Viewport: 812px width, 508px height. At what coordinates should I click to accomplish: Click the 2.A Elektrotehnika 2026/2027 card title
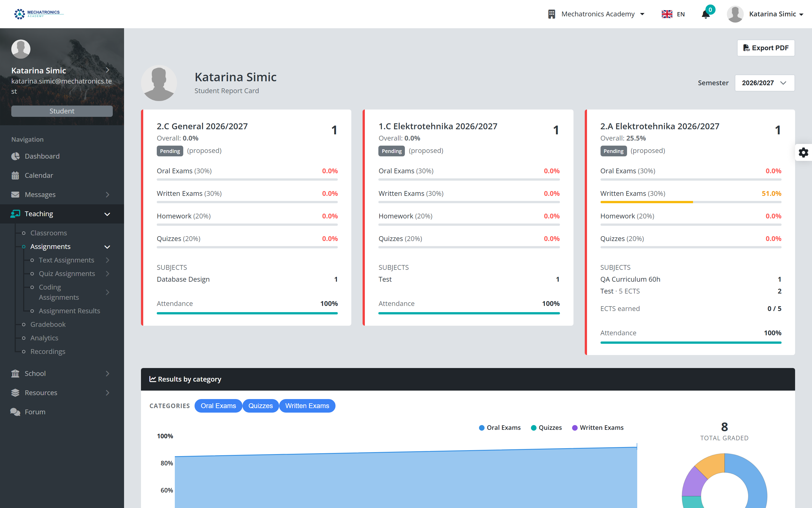(x=660, y=126)
